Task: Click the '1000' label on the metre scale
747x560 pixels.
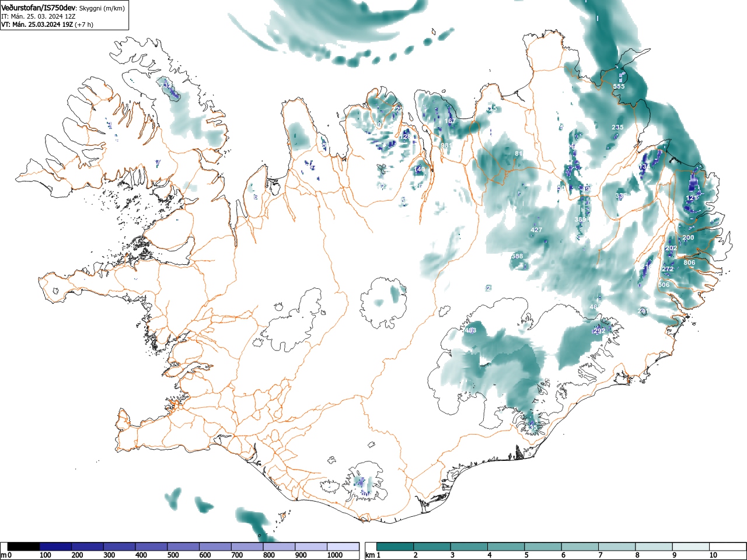Action: (x=335, y=555)
